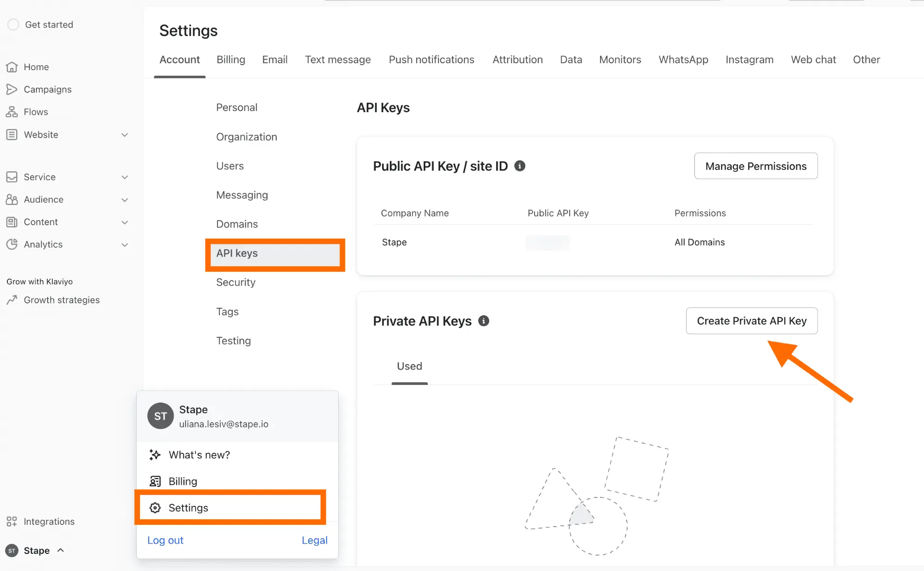The width and height of the screenshot is (924, 571).
Task: Click the Content newspaper icon
Action: pos(12,222)
